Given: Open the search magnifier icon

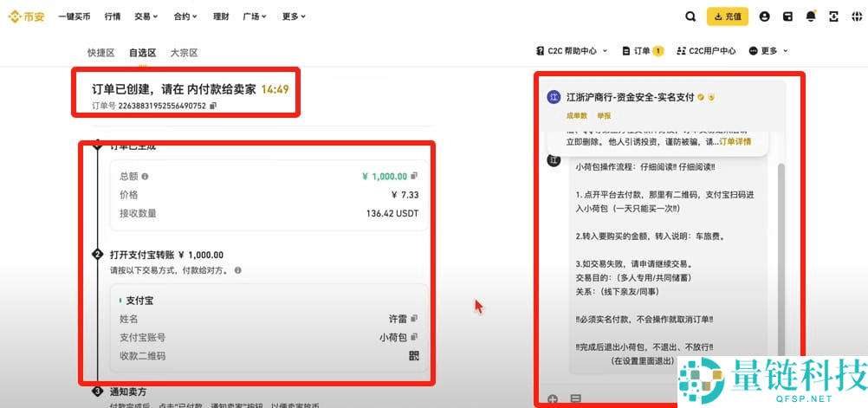Looking at the screenshot, I should pos(690,16).
